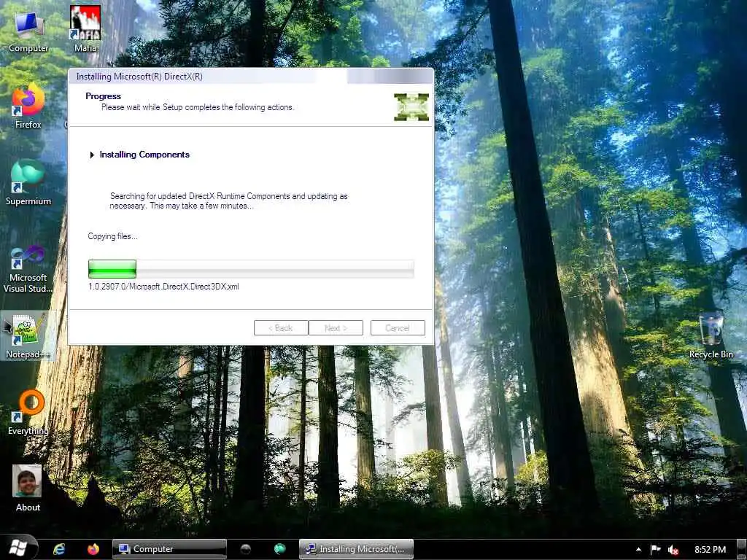
Task: Open the Windows Start menu orb
Action: click(19, 548)
